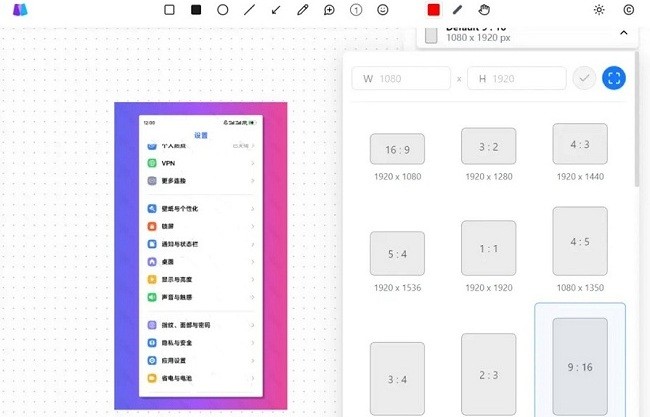Choose the 4 : 5 ratio preset
Image resolution: width=650 pixels, height=417 pixels.
580,241
